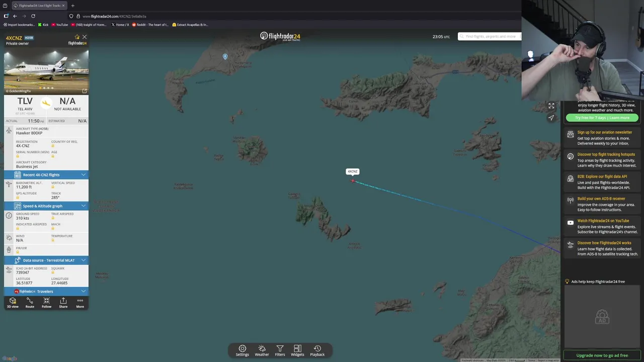Close the 4XCNZ flight details panel
The height and width of the screenshot is (362, 644).
click(x=85, y=37)
